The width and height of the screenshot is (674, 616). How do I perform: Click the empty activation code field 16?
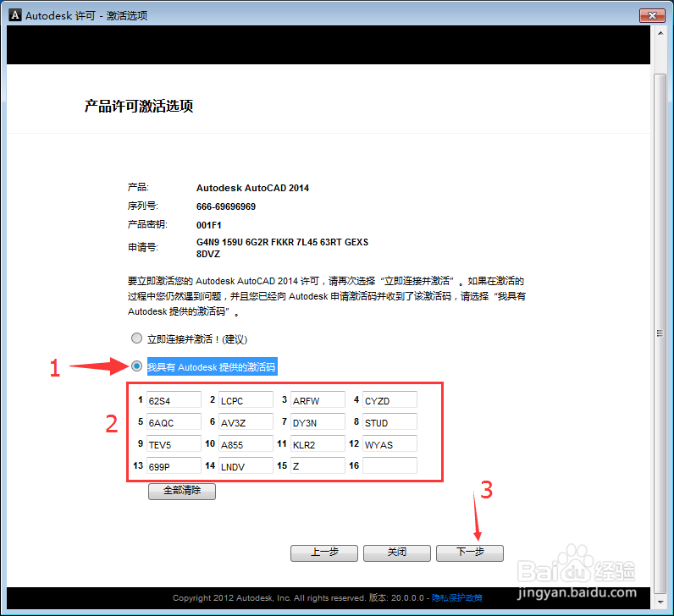click(x=389, y=465)
